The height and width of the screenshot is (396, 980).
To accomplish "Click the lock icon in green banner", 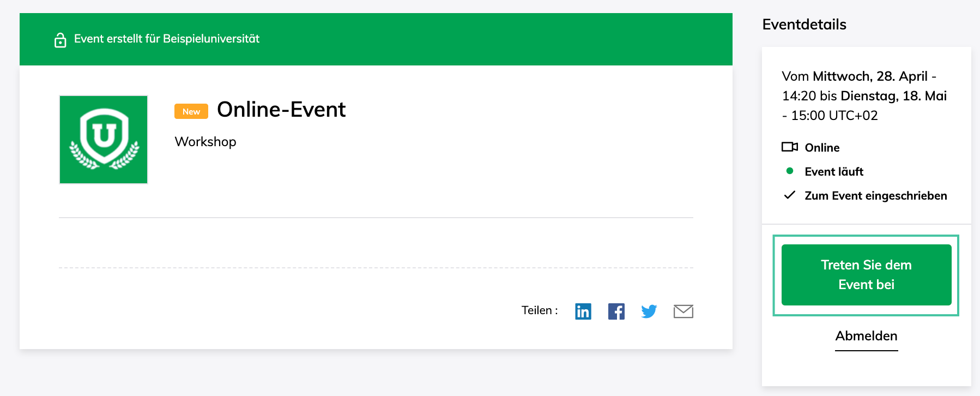I will click(61, 40).
